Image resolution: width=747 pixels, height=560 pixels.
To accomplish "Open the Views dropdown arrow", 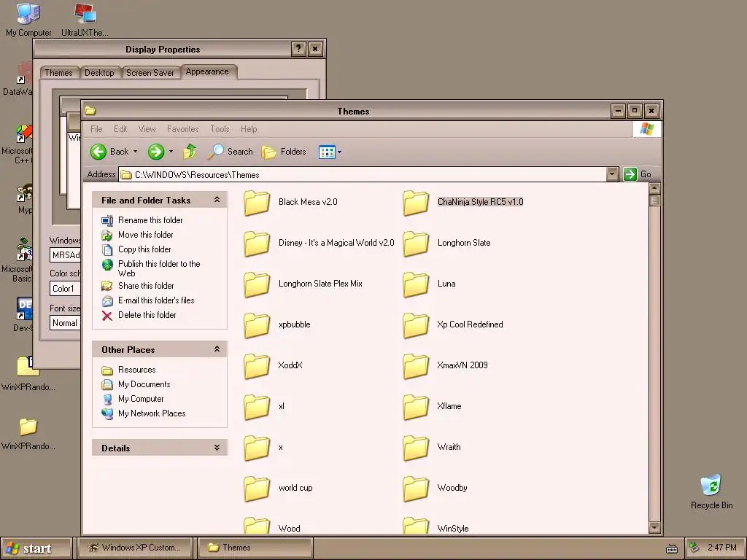I will click(x=339, y=152).
